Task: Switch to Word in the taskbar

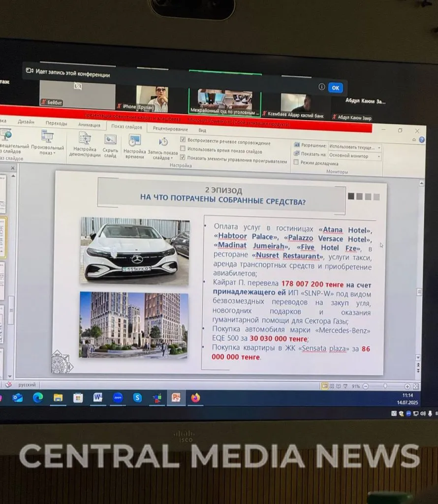Action: coord(97,398)
